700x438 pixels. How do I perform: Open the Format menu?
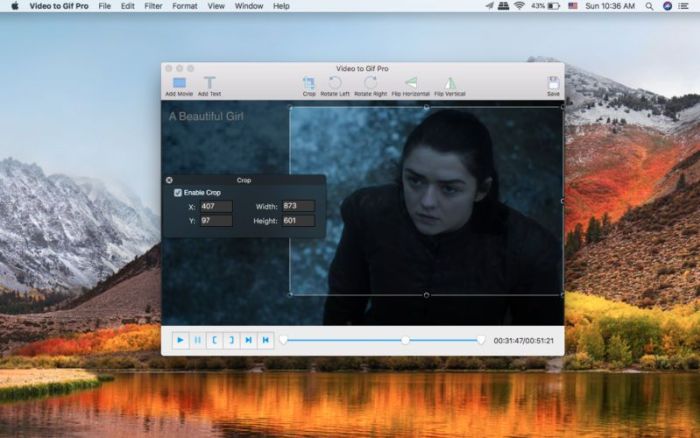(185, 6)
